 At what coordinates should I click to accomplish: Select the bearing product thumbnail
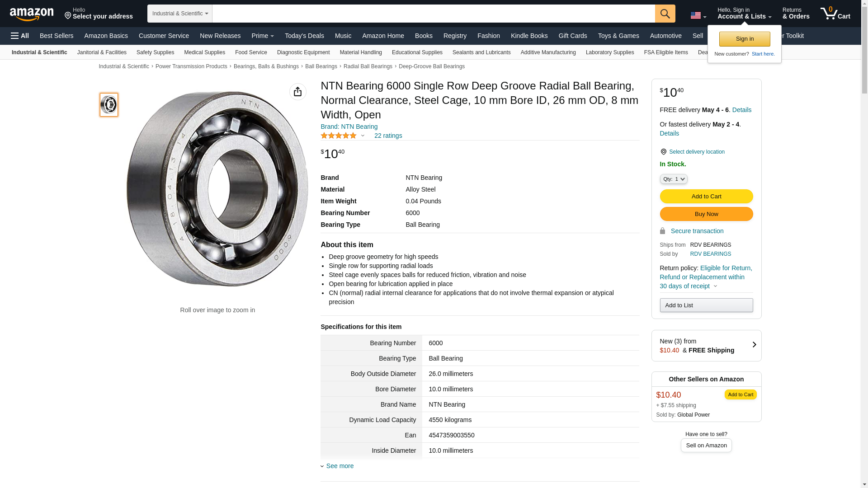(x=109, y=105)
